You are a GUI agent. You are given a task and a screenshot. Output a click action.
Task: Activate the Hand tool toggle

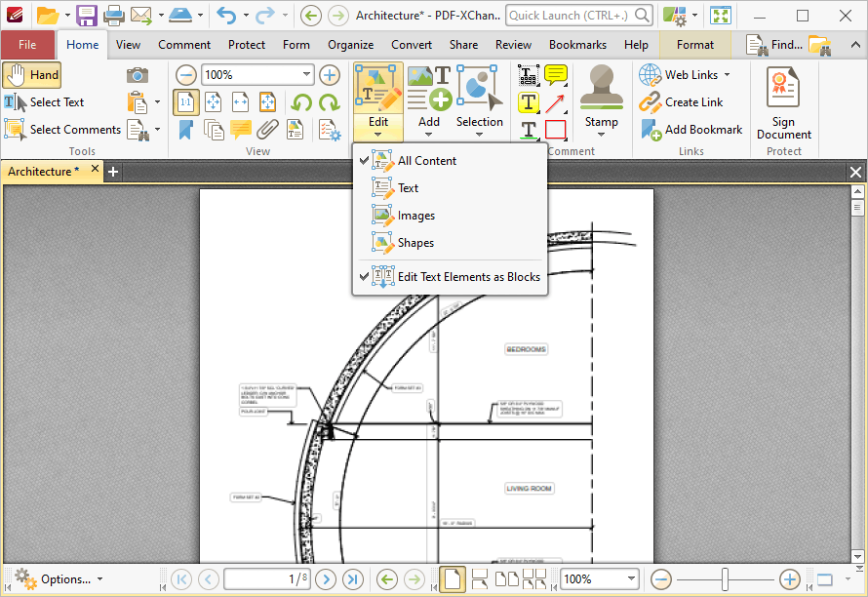32,75
